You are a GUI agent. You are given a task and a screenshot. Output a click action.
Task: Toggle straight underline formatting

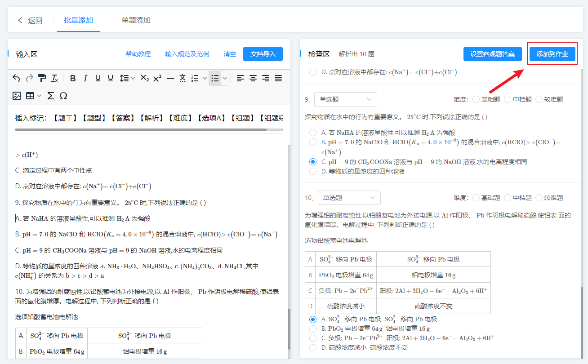point(98,78)
